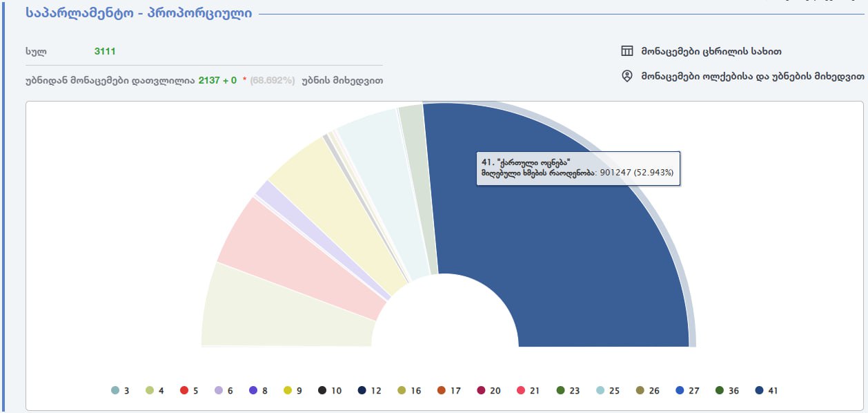
Task: Toggle legend entry number 21
Action: [x=529, y=390]
